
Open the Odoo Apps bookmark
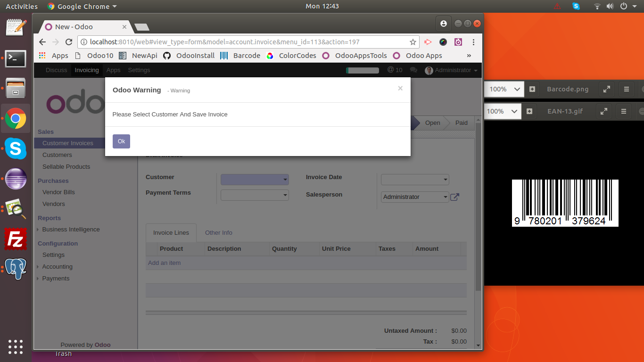pyautogui.click(x=418, y=56)
